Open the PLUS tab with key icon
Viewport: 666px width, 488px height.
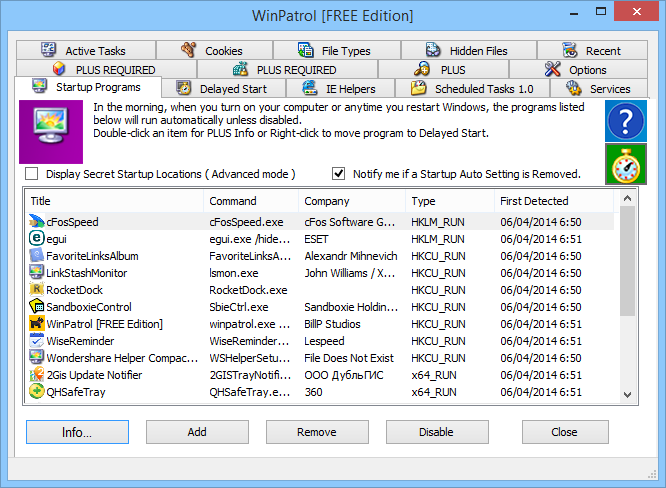point(443,69)
